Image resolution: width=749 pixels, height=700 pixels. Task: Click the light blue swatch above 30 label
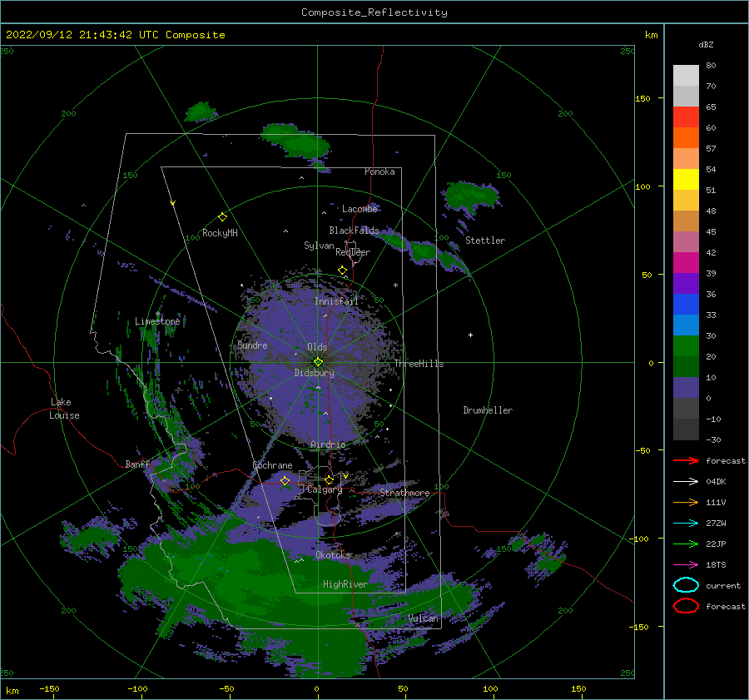686,325
